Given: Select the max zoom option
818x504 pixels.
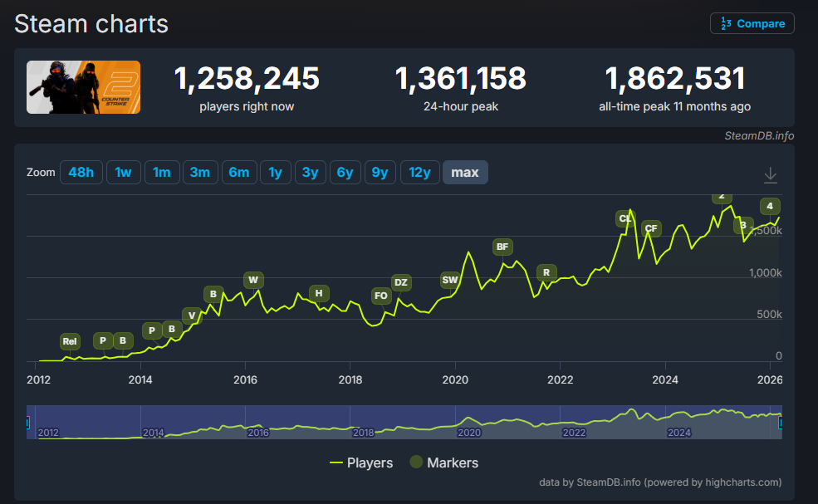Looking at the screenshot, I should (465, 172).
